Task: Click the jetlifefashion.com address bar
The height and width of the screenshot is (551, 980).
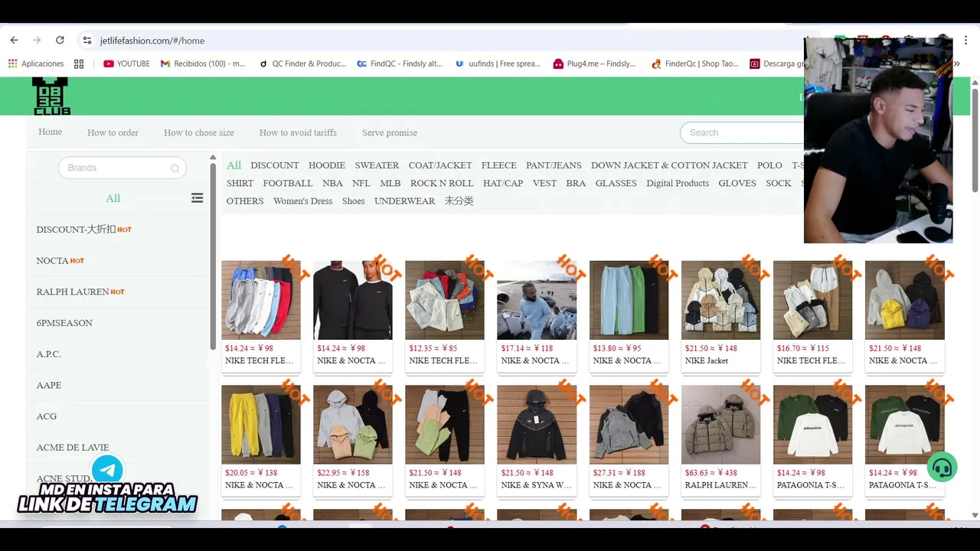Action: (444, 41)
